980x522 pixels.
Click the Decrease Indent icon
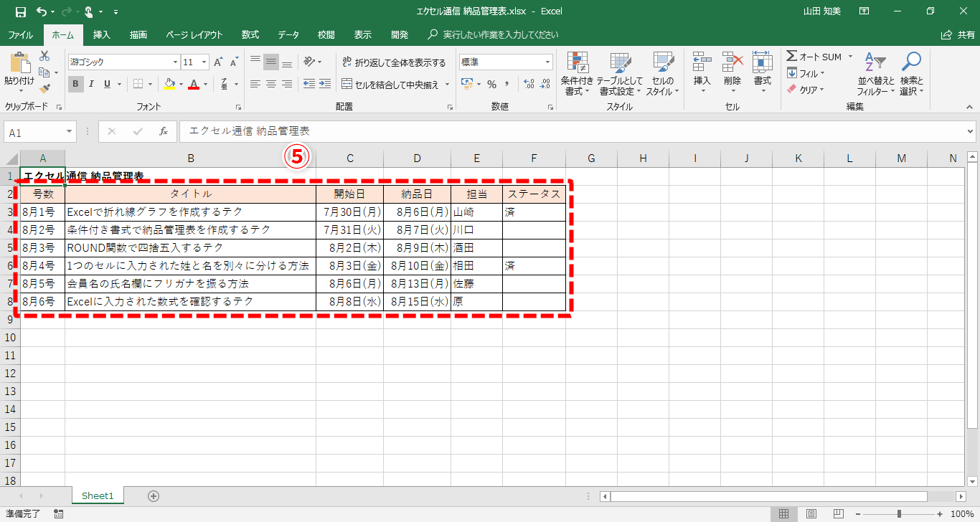pyautogui.click(x=308, y=84)
